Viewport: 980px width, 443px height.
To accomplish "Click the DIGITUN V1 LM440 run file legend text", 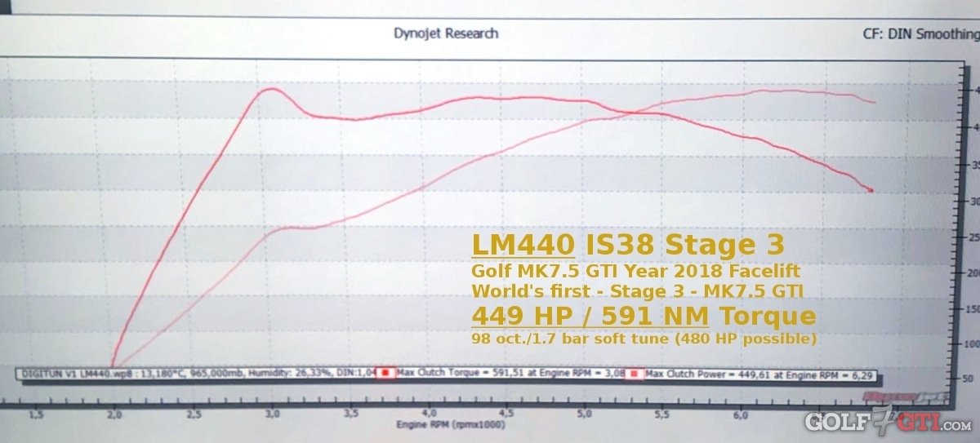I will (198, 373).
